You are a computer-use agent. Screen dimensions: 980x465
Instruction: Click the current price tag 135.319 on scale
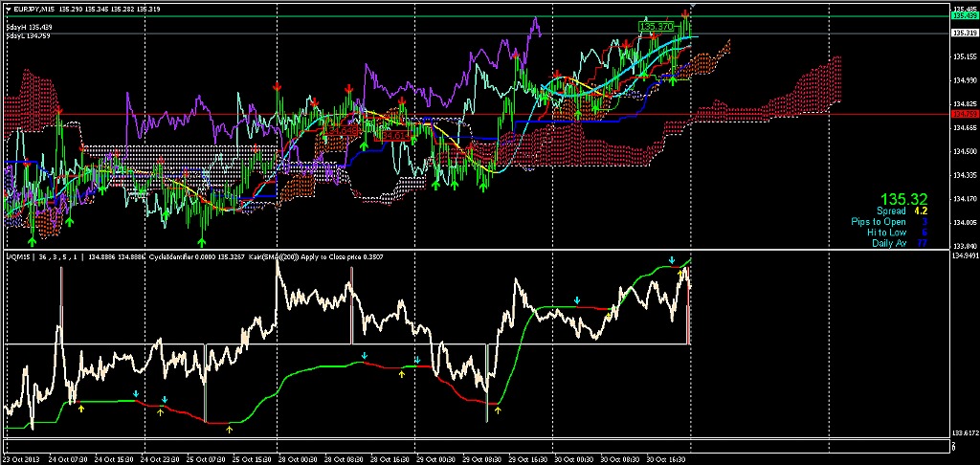pyautogui.click(x=964, y=33)
